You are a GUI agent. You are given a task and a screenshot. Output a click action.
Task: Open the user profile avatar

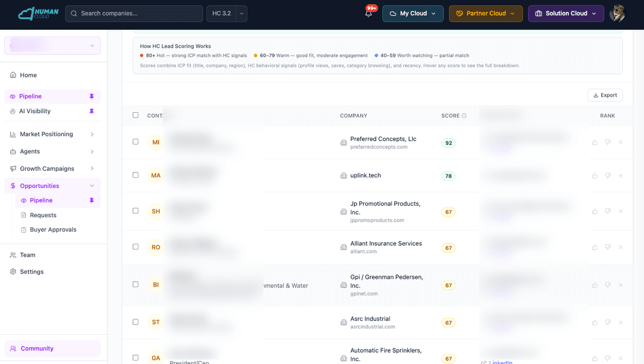(617, 13)
